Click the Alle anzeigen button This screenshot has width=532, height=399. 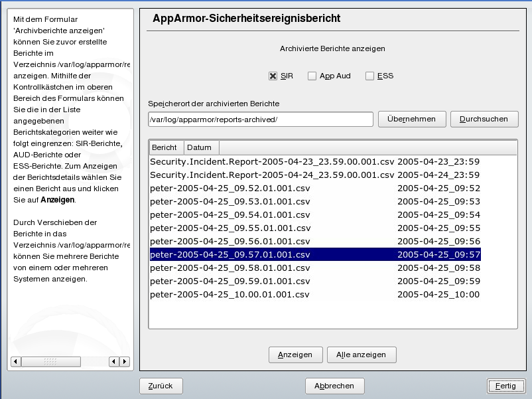tap(361, 355)
